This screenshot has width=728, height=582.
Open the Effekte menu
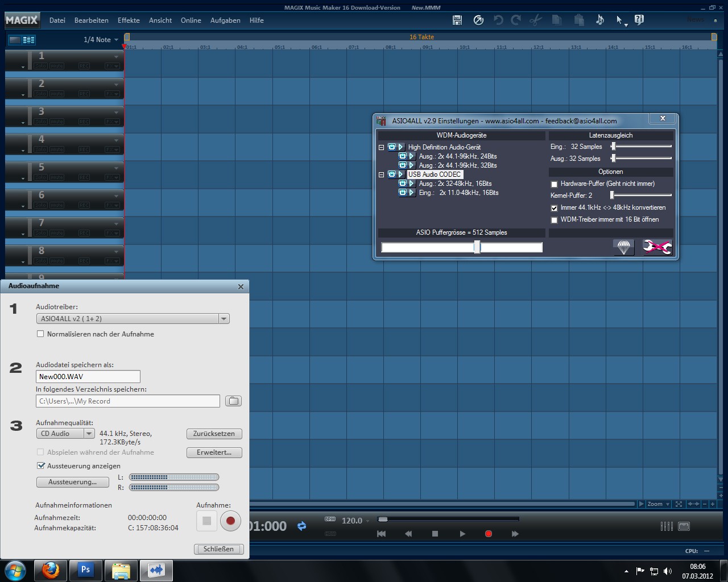129,20
